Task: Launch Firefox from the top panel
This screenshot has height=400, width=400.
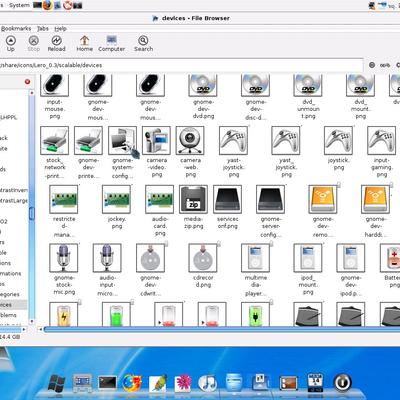Action: click(48, 5)
